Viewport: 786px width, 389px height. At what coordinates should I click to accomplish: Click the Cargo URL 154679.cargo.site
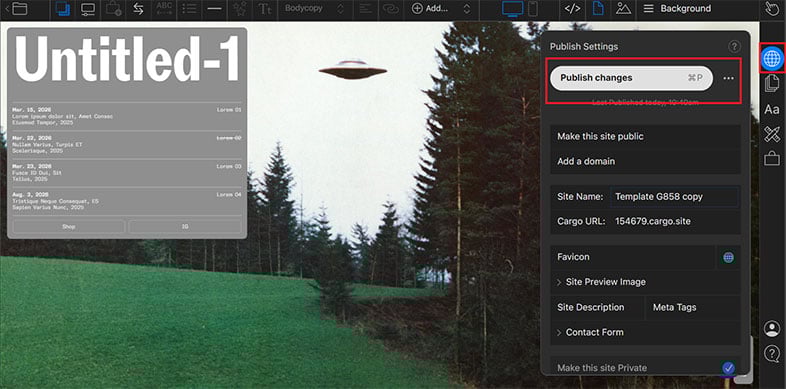[x=652, y=221]
